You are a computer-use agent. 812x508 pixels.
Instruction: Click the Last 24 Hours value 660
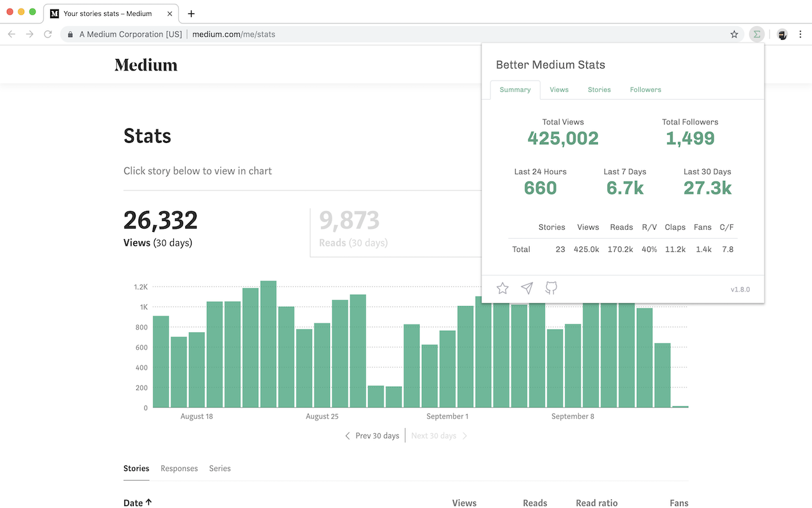(540, 188)
